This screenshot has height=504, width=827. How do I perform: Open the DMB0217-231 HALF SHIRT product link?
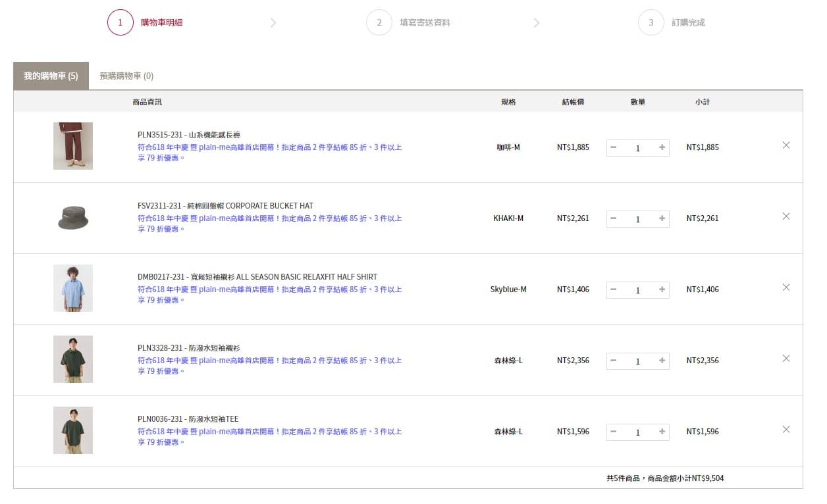(257, 277)
